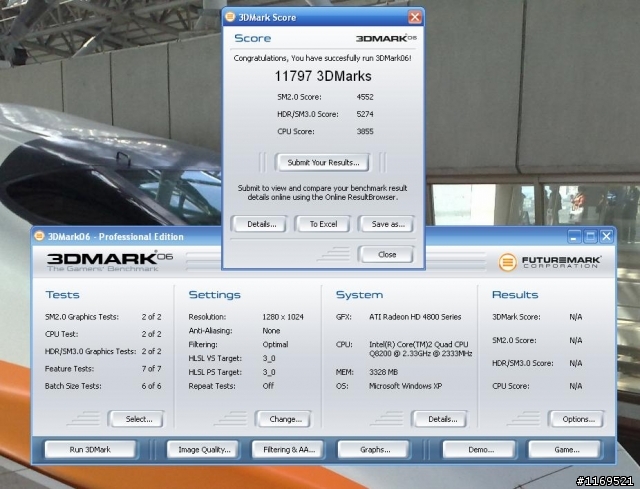Submit Your Results button in Score dialog
This screenshot has width=640, height=489.
coord(323,162)
